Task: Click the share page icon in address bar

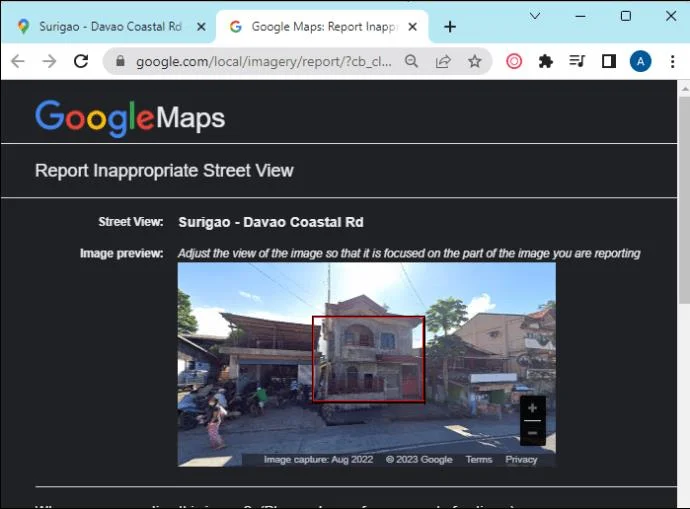Action: pyautogui.click(x=443, y=61)
